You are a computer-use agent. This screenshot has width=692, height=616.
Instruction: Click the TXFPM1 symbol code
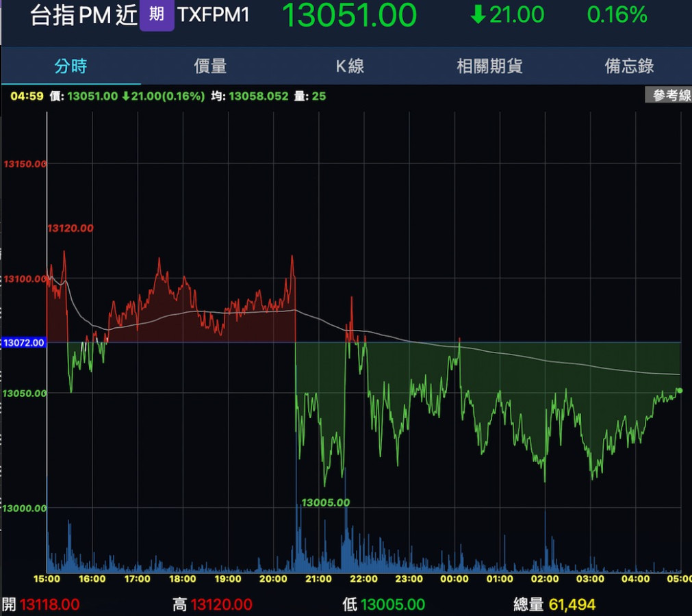tap(214, 15)
